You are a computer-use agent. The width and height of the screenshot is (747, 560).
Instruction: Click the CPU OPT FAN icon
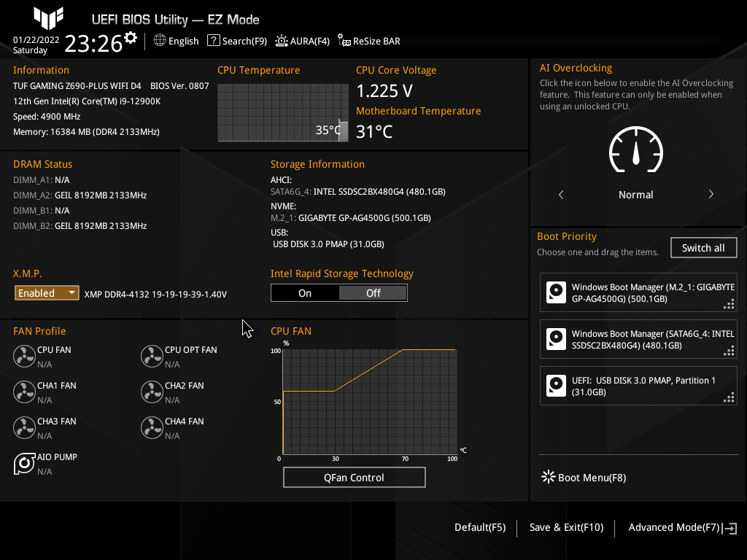click(x=152, y=356)
